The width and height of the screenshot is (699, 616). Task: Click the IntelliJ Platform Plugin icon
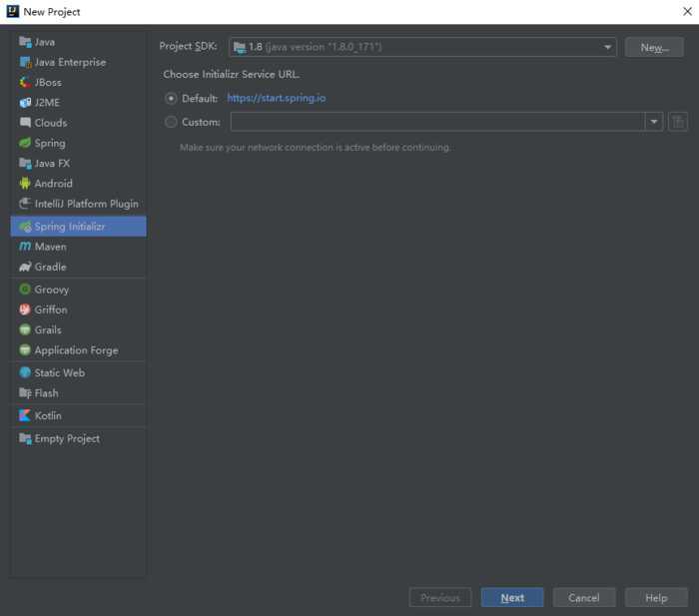pos(25,204)
